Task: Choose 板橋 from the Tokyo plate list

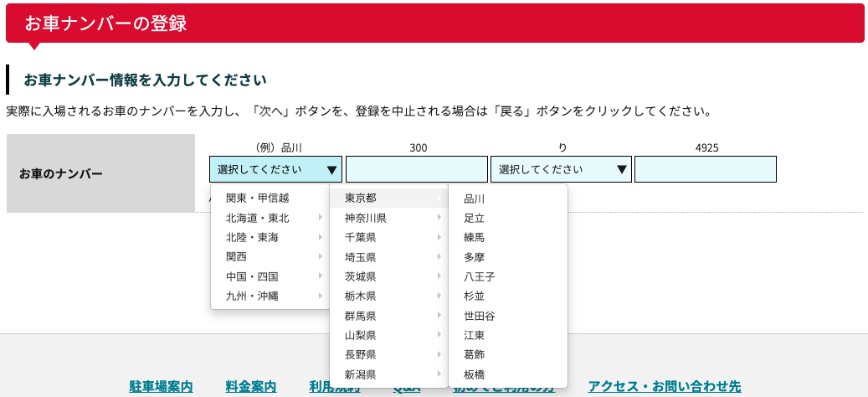Action: [x=475, y=374]
